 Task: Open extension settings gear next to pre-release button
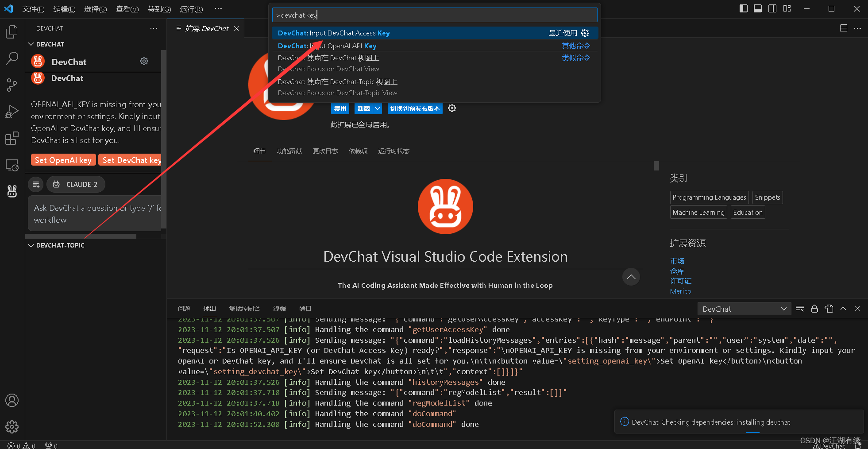(452, 108)
